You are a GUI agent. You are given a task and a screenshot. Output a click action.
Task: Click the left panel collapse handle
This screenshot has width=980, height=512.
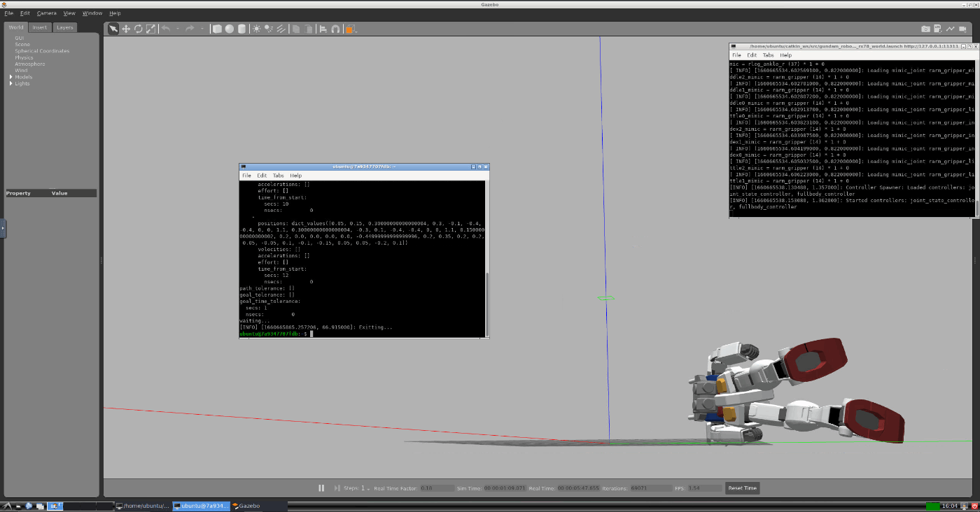click(3, 228)
